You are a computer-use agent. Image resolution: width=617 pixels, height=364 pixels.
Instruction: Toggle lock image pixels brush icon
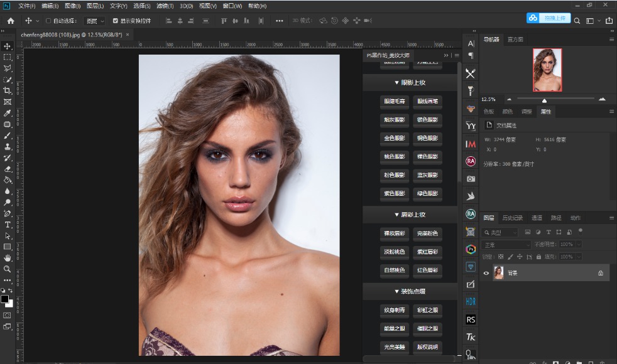(510, 257)
